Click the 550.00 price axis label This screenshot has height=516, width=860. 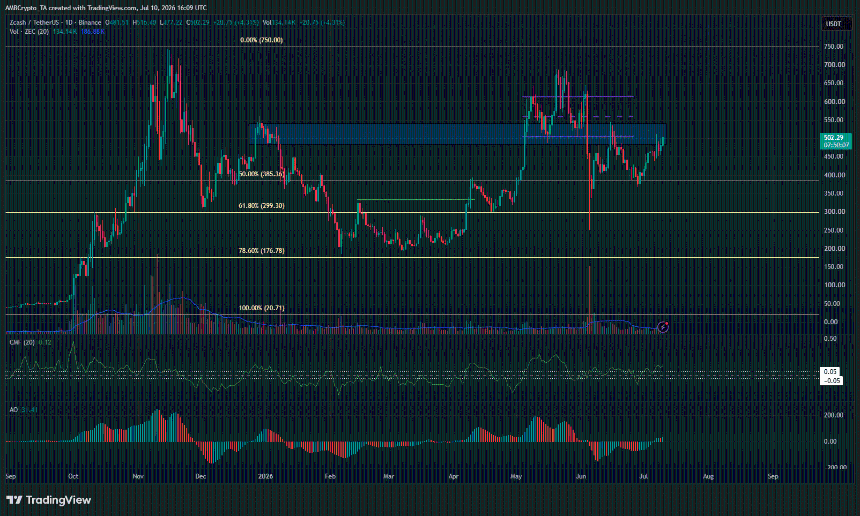point(834,120)
